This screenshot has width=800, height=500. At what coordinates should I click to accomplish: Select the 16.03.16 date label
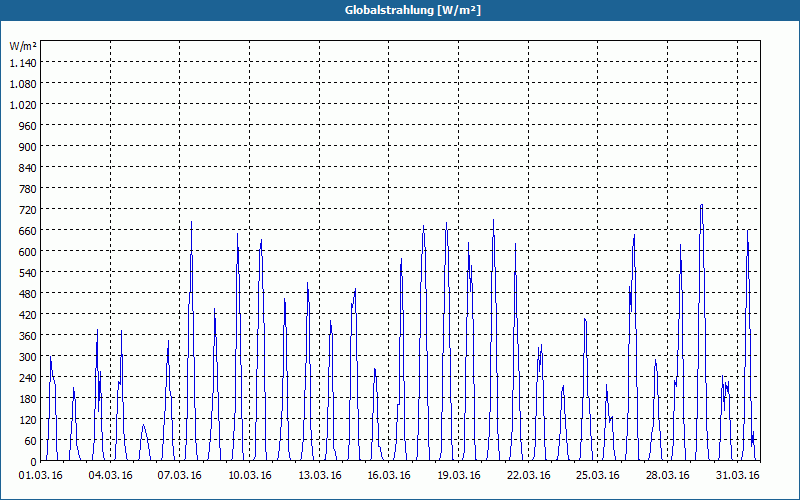389,476
